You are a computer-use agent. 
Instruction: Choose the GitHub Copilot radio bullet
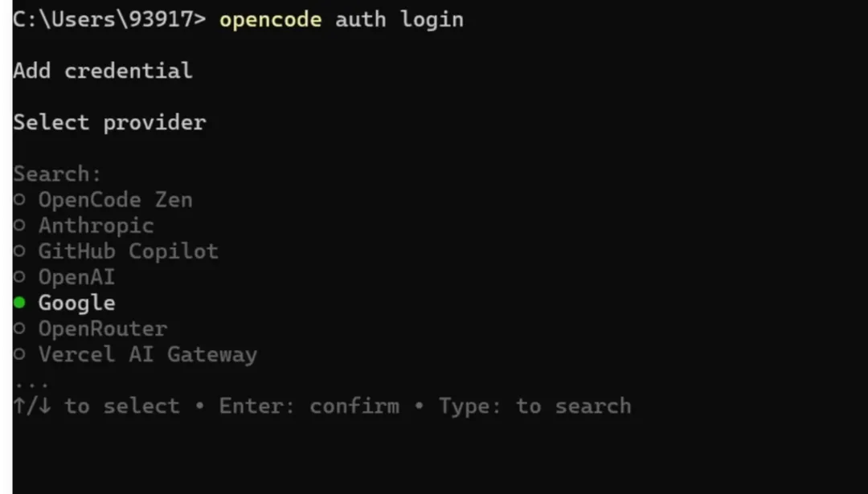point(20,252)
